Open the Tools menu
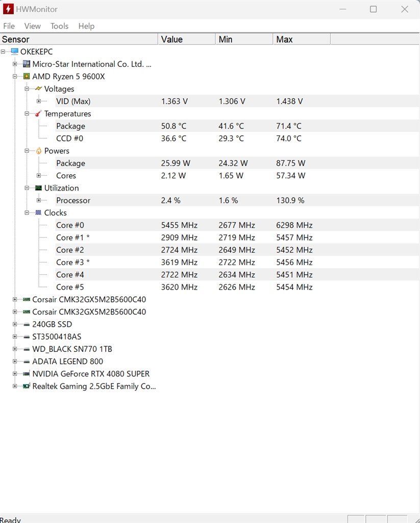 (x=59, y=26)
